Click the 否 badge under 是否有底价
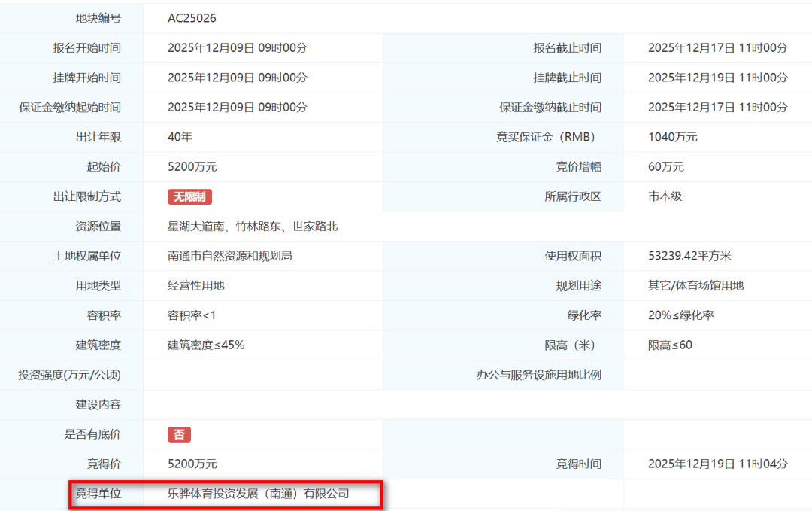 click(x=178, y=434)
